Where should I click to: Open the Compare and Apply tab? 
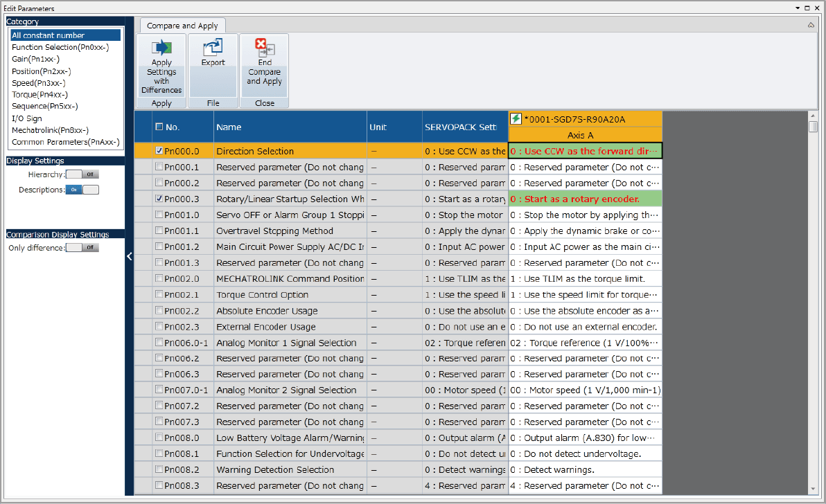click(x=182, y=26)
